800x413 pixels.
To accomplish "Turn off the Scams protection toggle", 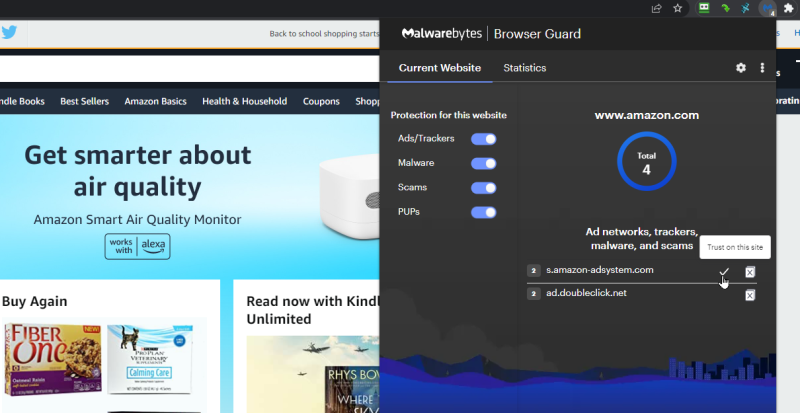I will click(x=484, y=188).
